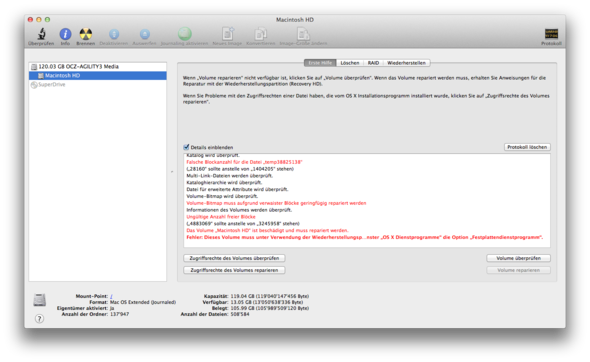
Task: Click the Verfügbar value 13.05 GB
Action: [266, 302]
